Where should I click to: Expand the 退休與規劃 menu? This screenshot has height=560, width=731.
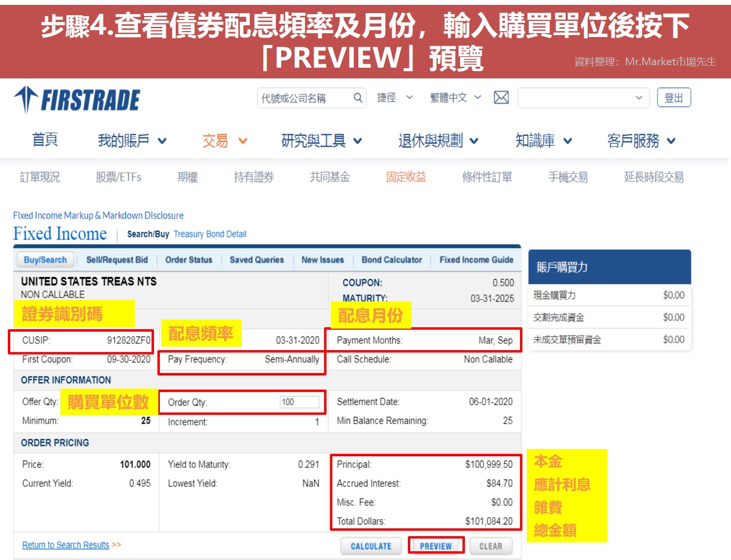coord(438,141)
